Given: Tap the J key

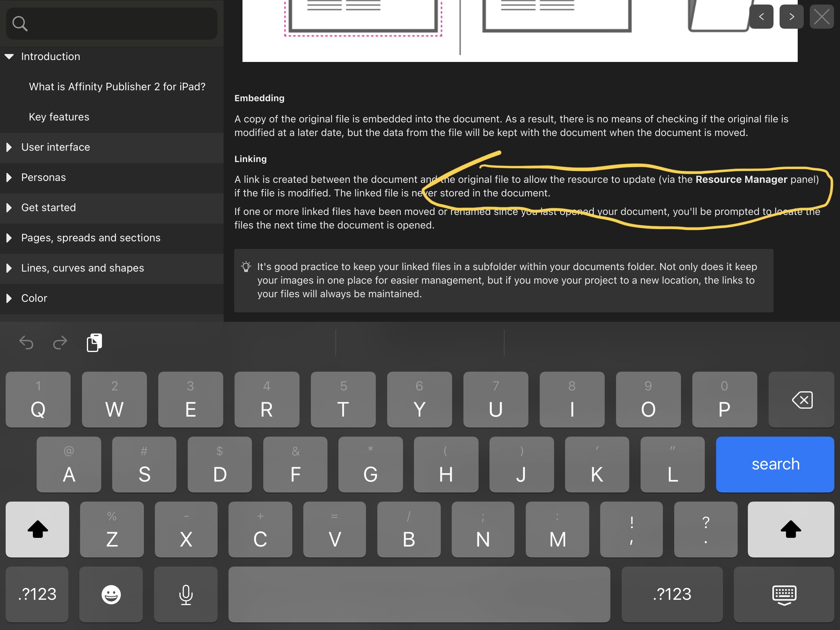Looking at the screenshot, I should (x=522, y=465).
